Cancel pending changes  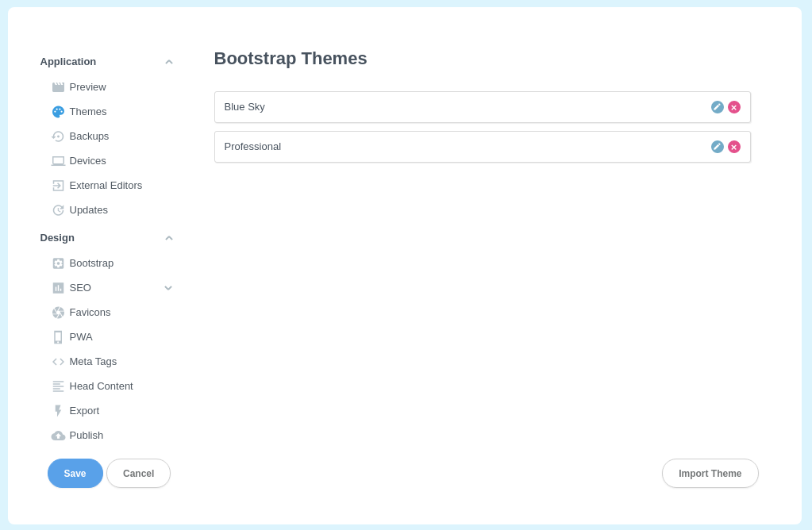pos(138,473)
